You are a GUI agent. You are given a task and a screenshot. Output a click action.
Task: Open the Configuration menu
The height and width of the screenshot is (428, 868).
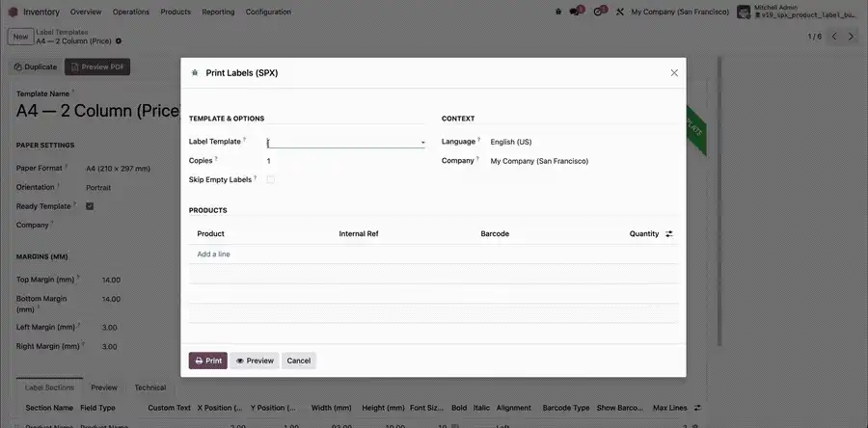click(268, 12)
